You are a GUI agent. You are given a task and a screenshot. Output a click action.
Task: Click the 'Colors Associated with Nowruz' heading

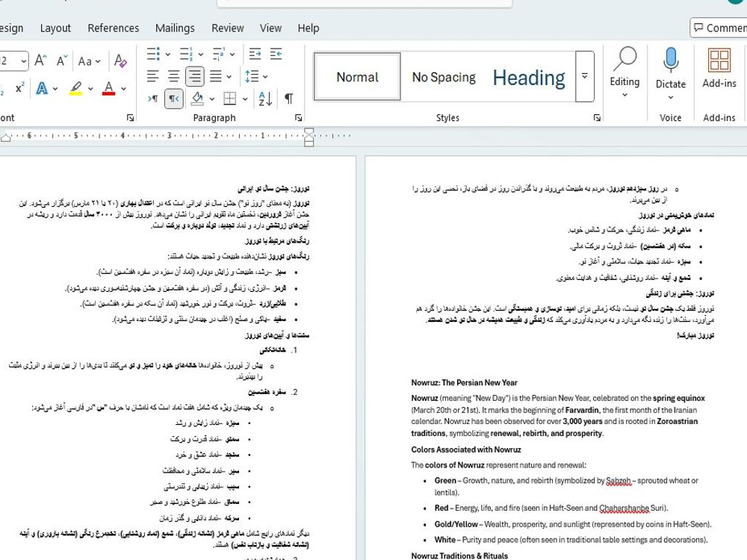tap(466, 449)
